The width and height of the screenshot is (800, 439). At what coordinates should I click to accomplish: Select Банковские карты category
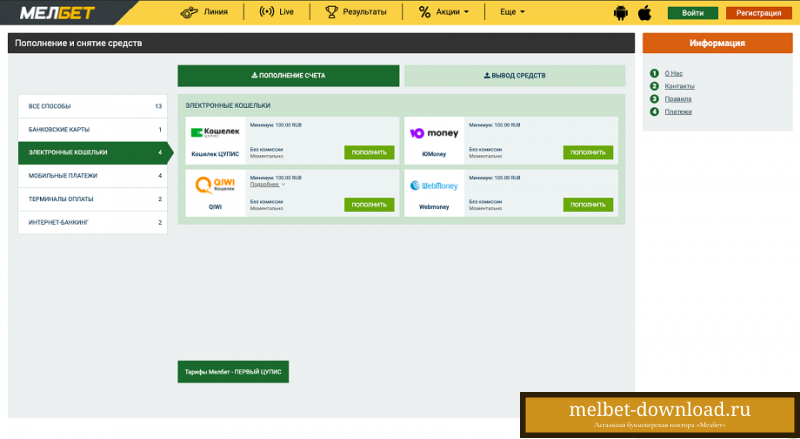(x=92, y=130)
